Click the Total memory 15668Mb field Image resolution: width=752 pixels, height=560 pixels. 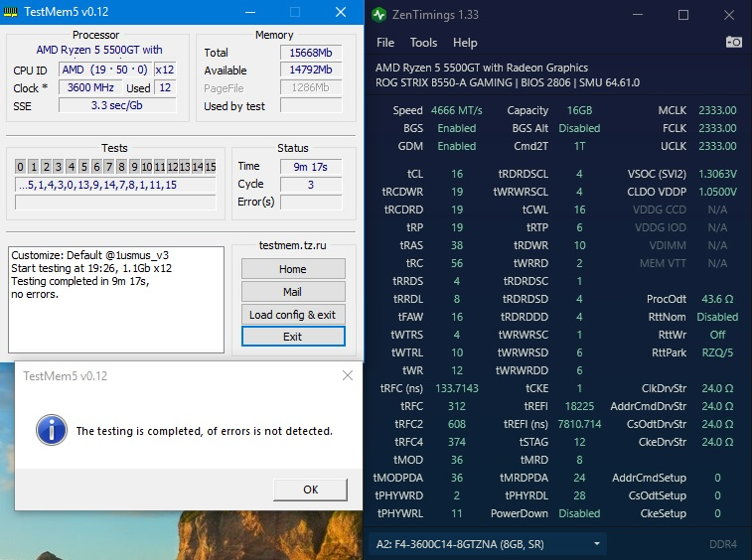(311, 53)
